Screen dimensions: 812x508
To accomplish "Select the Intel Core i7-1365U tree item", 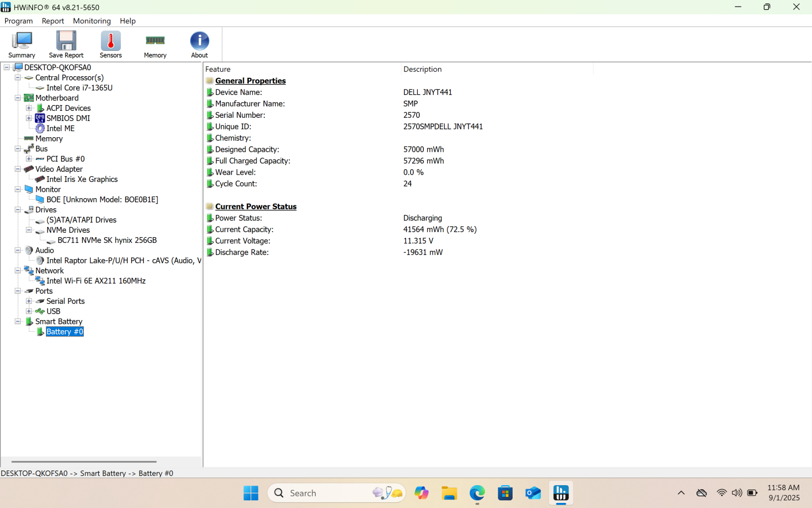I will [x=79, y=87].
